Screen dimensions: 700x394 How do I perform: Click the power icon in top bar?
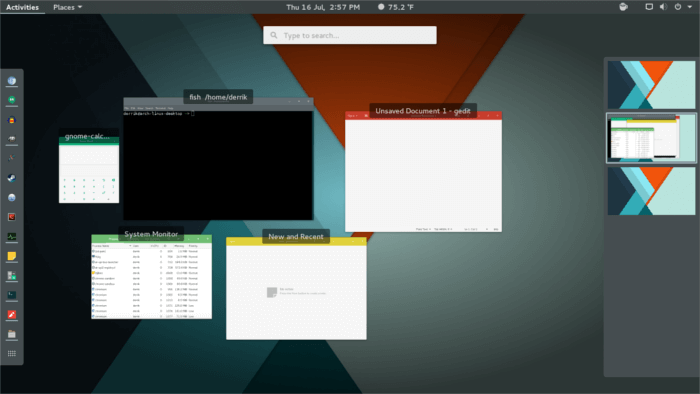pos(678,7)
